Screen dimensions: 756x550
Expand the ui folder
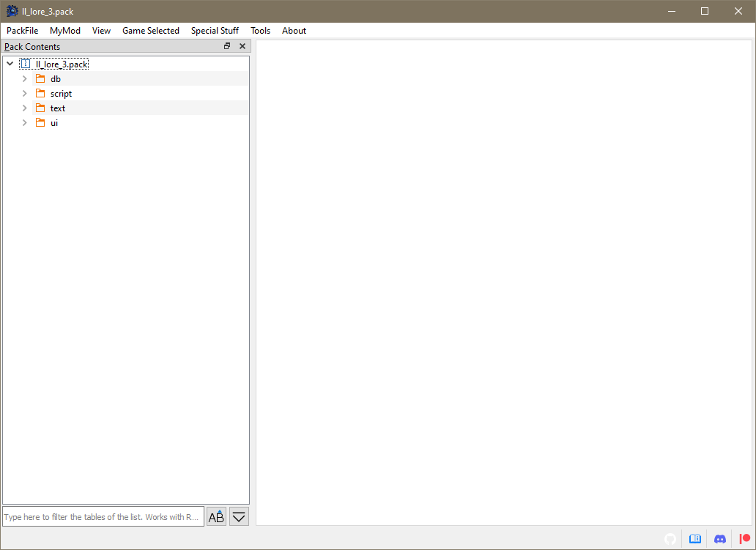tap(25, 123)
